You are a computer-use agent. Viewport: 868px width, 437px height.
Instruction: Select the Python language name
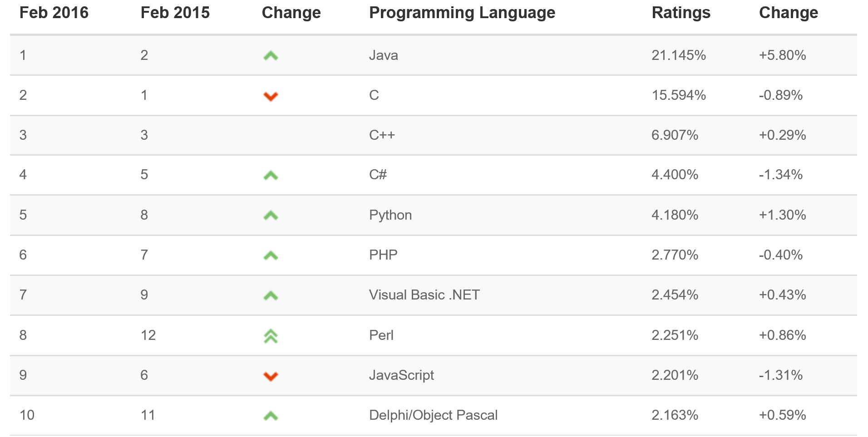point(390,215)
